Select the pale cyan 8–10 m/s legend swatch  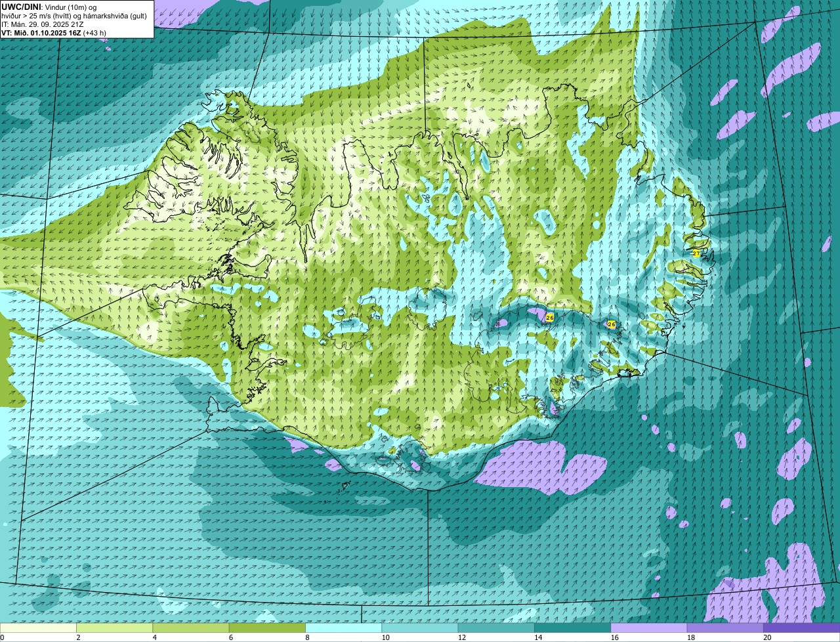pos(344,628)
